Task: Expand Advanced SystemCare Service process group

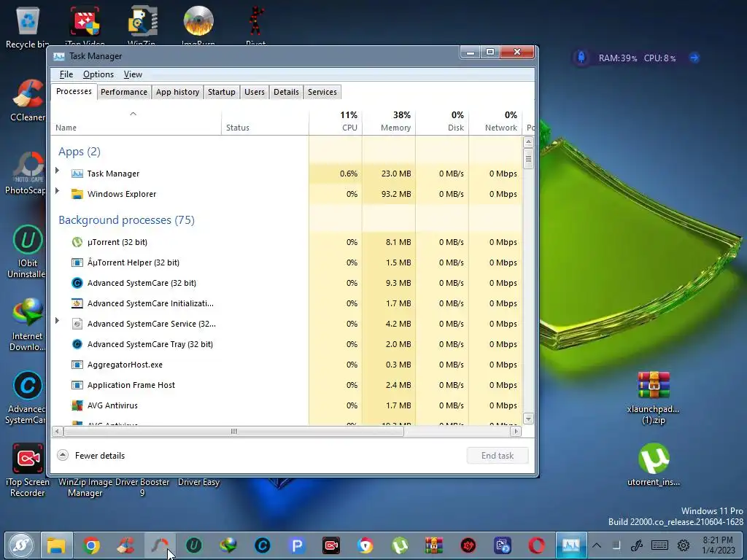Action: 57,321
